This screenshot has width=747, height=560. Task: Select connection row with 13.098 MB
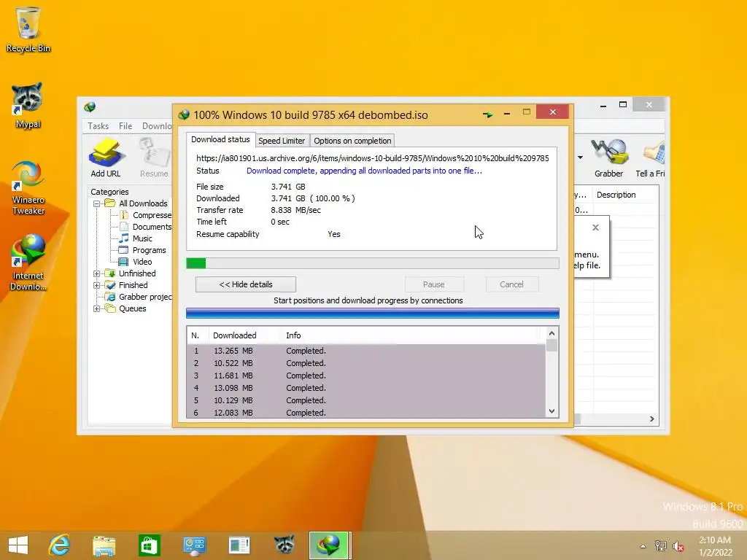pyautogui.click(x=366, y=388)
